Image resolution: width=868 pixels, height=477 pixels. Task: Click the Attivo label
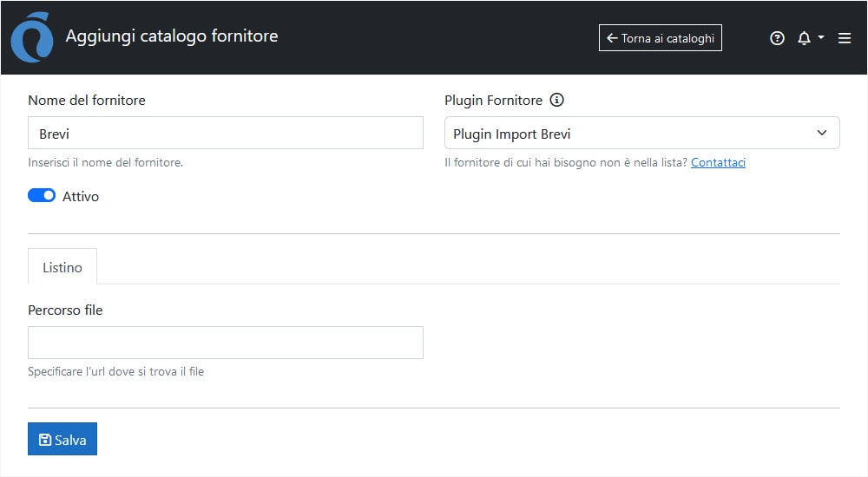(x=81, y=197)
